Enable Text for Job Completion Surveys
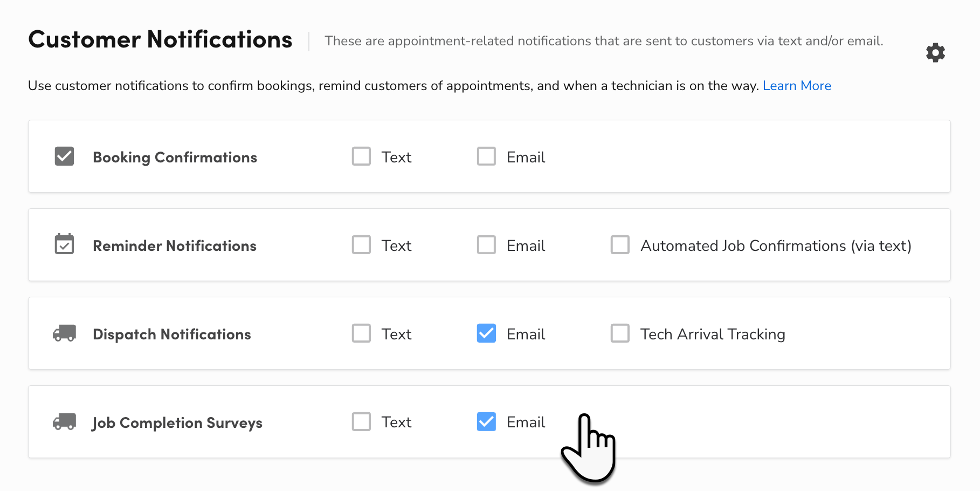Screen dimensions: 980x491 (x=361, y=421)
